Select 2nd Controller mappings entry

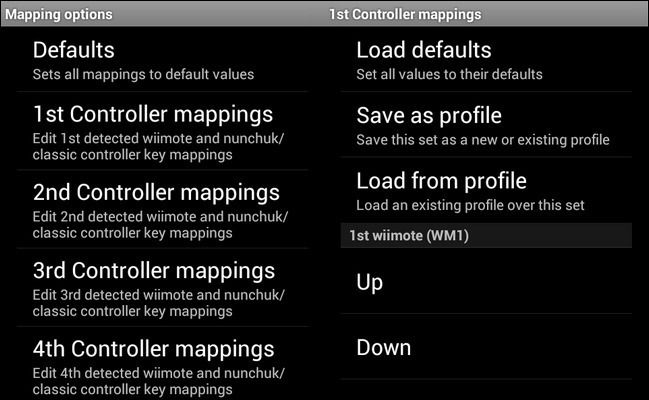click(155, 191)
